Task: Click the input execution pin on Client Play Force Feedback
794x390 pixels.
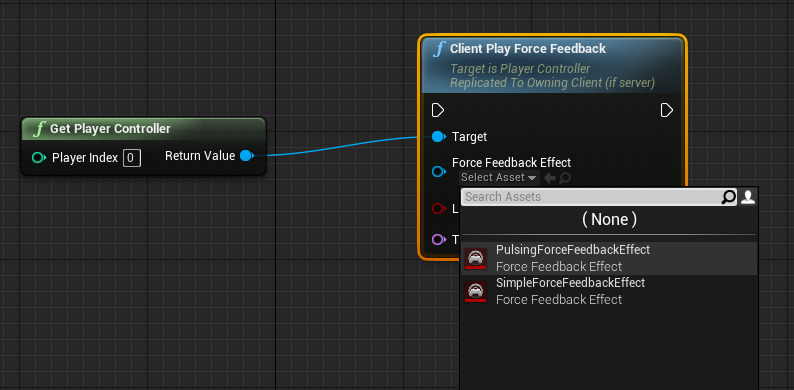Action: pyautogui.click(x=438, y=110)
